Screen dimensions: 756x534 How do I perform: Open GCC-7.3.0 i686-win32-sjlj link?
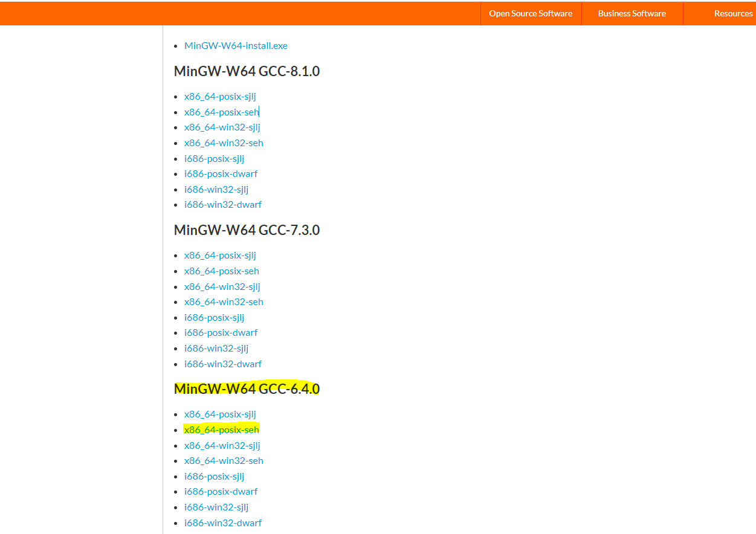pyautogui.click(x=216, y=349)
